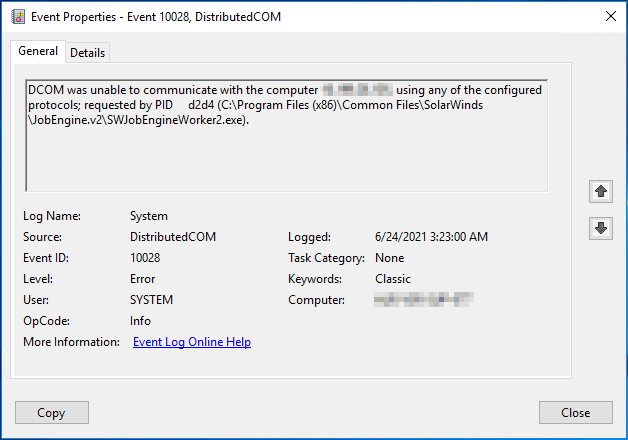Click the Event ID value 10028
The width and height of the screenshot is (628, 440).
145,258
